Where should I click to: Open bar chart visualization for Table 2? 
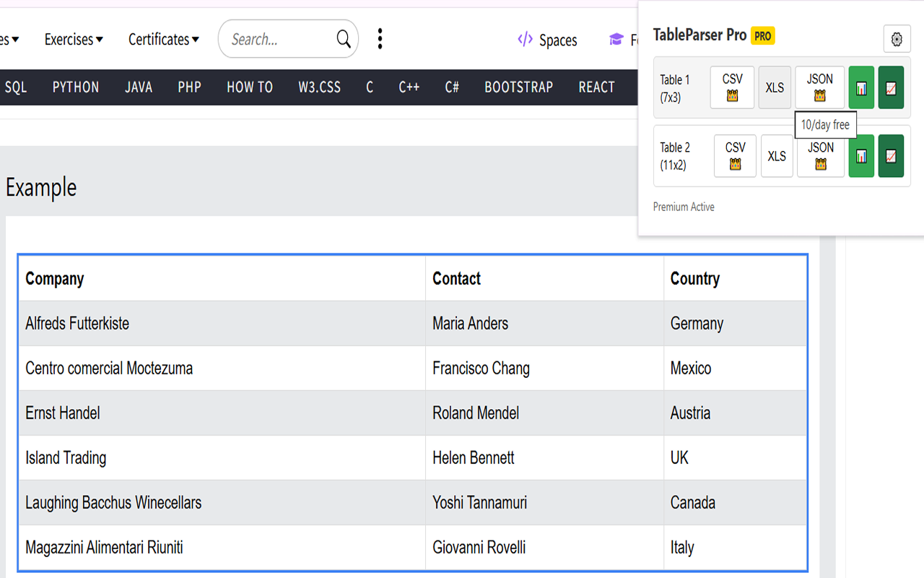tap(861, 155)
